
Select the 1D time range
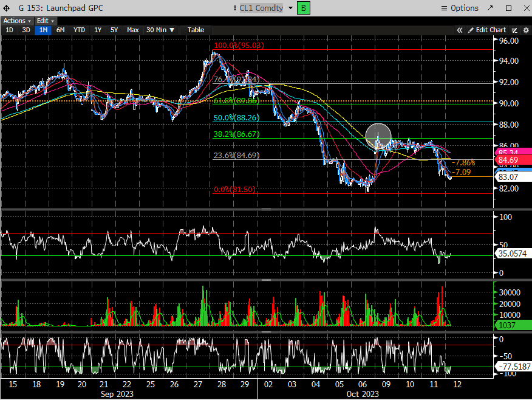[10, 30]
